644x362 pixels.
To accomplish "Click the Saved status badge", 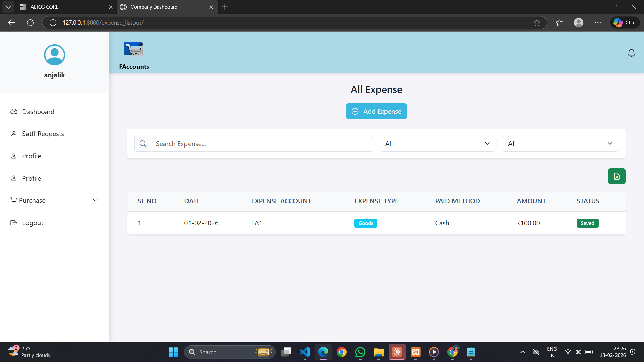I will click(587, 223).
